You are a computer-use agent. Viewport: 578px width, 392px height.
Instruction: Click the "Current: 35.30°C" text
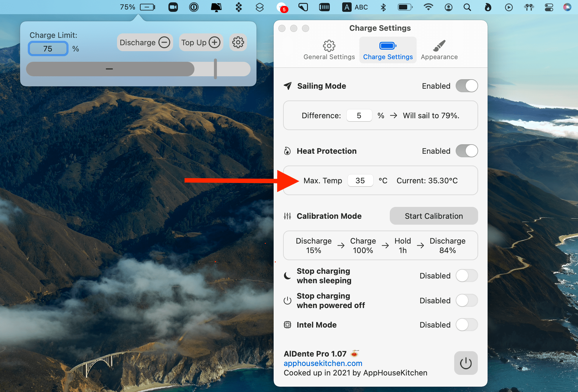click(x=427, y=180)
